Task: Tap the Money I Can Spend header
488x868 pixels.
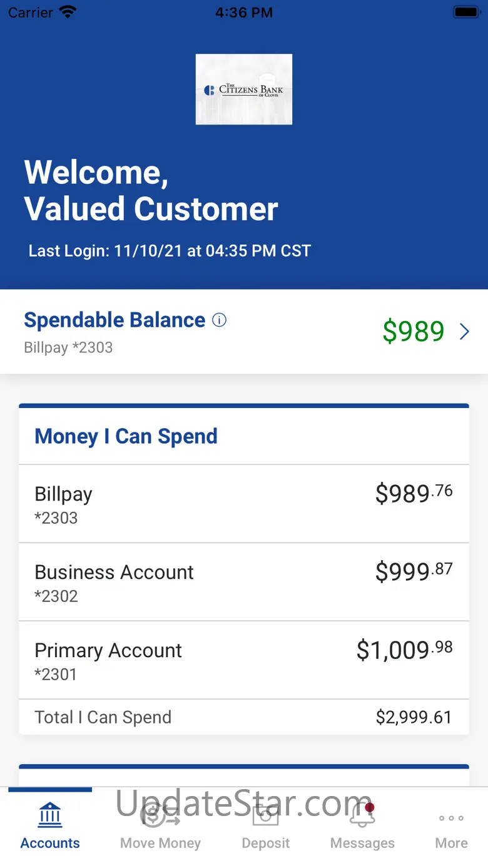Action: click(x=126, y=436)
